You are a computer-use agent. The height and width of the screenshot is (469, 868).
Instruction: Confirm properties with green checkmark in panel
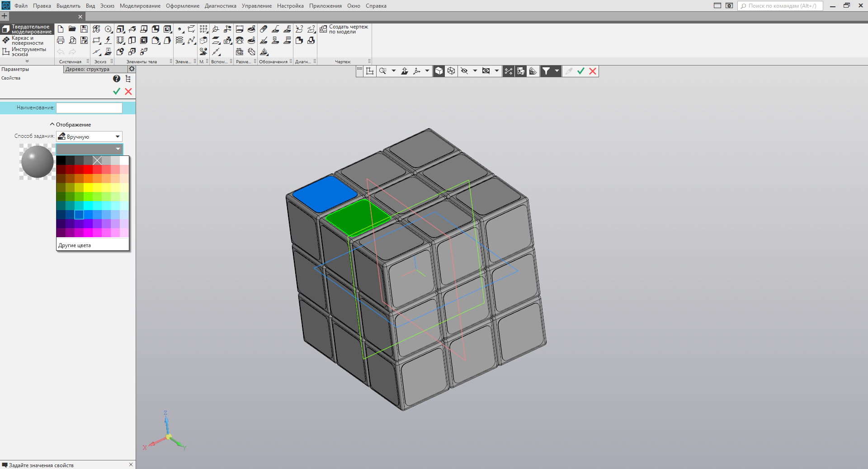click(x=117, y=91)
